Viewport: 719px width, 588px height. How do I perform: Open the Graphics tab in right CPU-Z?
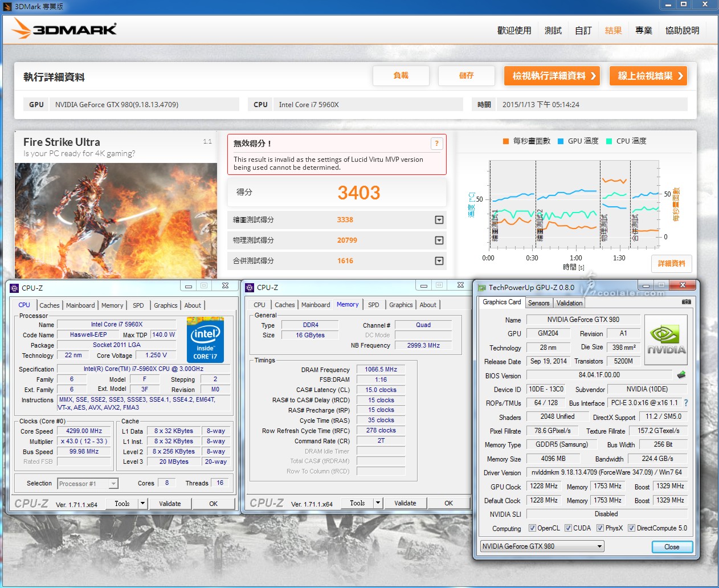point(401,305)
